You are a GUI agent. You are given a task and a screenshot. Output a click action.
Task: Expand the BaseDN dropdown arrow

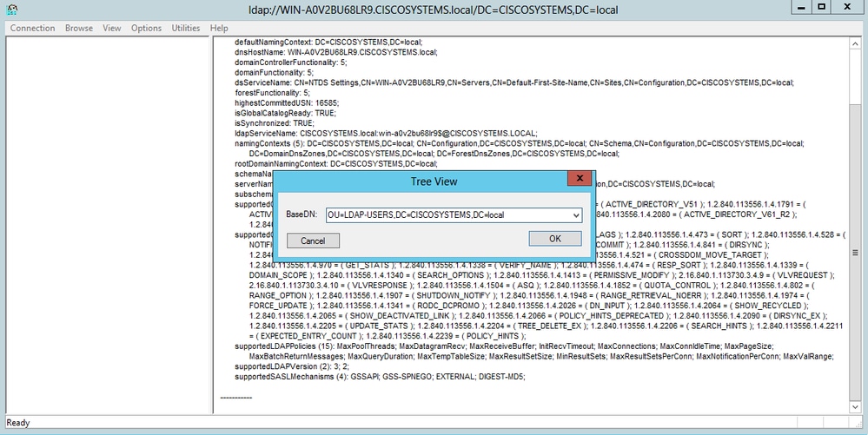tap(576, 214)
